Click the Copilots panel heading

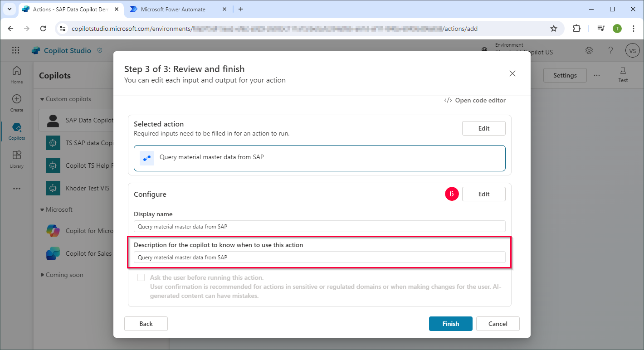point(55,76)
